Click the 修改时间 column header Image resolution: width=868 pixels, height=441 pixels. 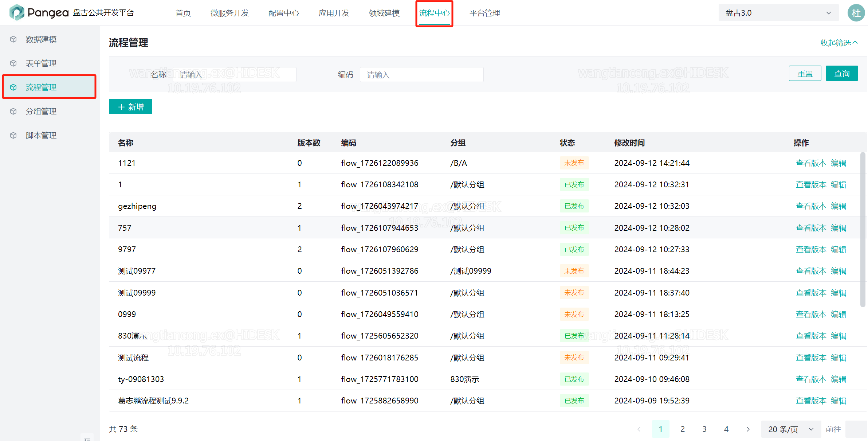(x=629, y=143)
